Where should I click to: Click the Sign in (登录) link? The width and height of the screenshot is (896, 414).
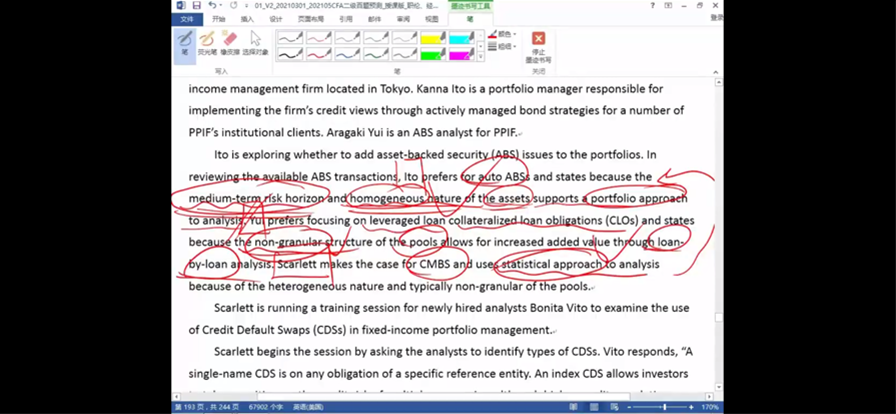(x=717, y=18)
